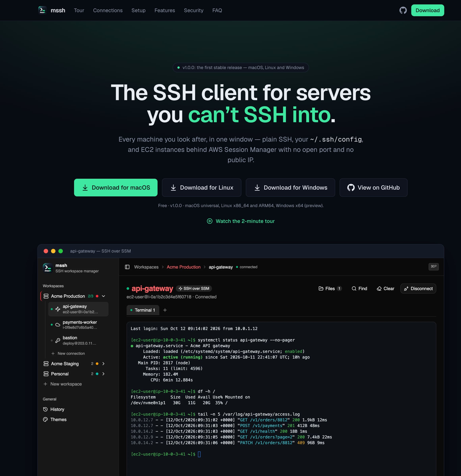Click the top-right Download button
The width and height of the screenshot is (461, 476).
tap(427, 10)
